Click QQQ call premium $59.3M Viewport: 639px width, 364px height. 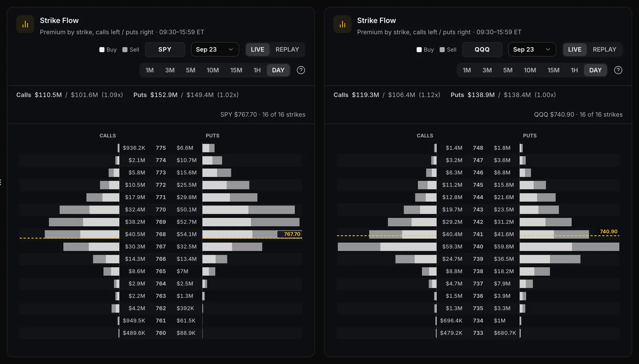pos(452,247)
